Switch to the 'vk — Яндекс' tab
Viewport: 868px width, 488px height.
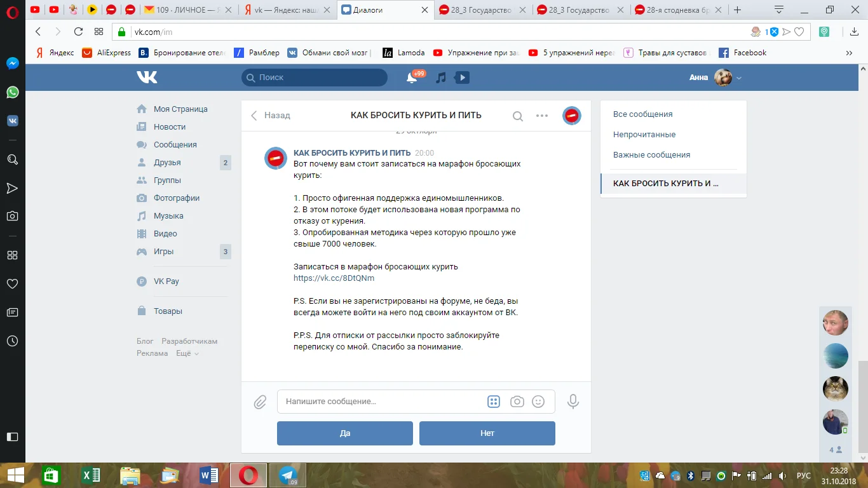288,10
